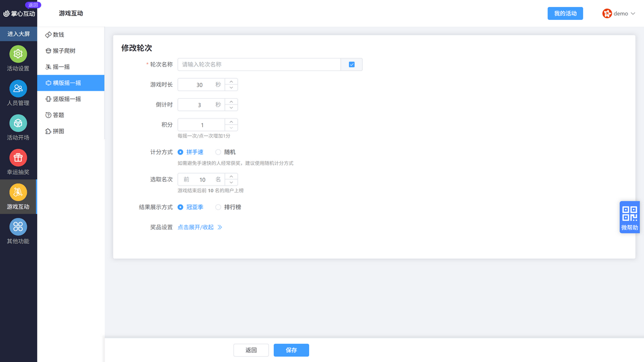Viewport: 644px width, 362px height.
Task: Increase 倒计时 value with up arrow
Action: [x=231, y=101]
